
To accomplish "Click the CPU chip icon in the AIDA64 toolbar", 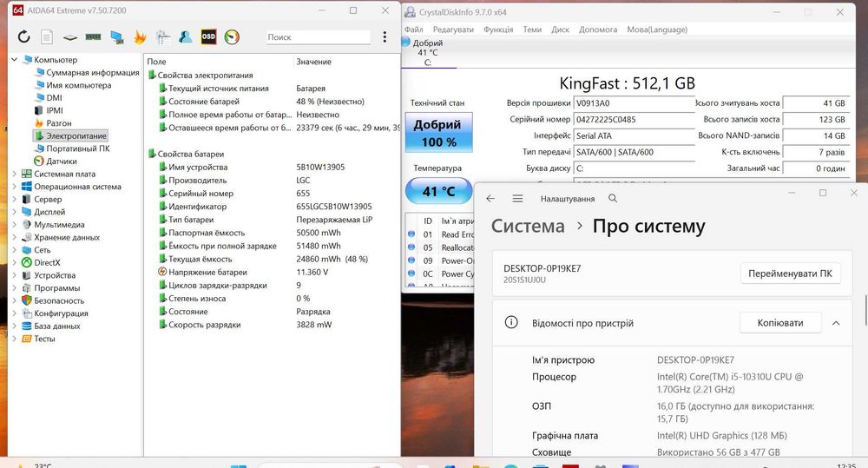I will click(69, 37).
